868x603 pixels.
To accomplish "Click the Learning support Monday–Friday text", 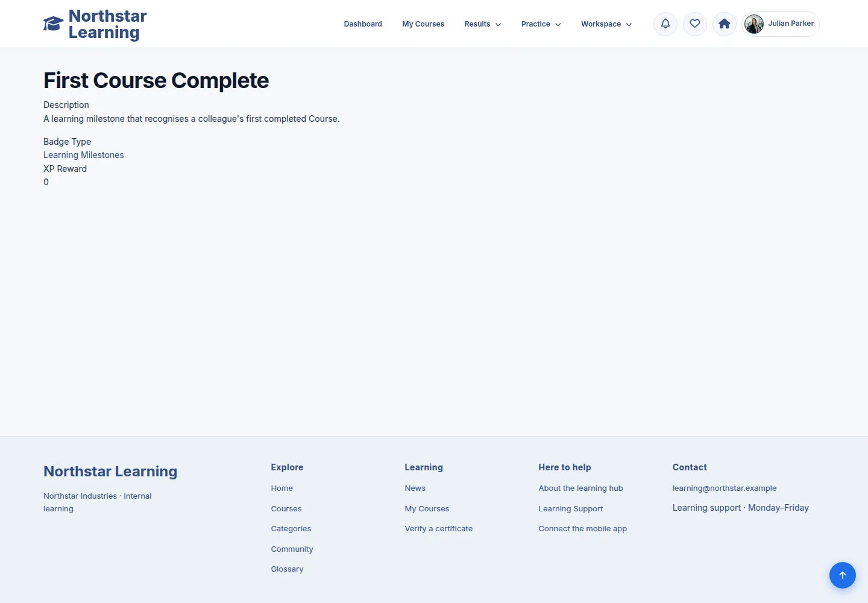I will tap(740, 508).
